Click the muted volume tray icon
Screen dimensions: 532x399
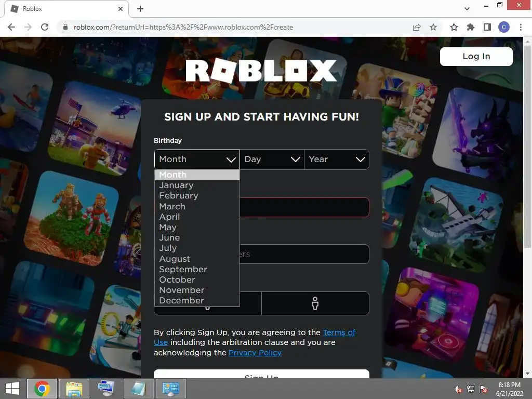[x=458, y=389]
